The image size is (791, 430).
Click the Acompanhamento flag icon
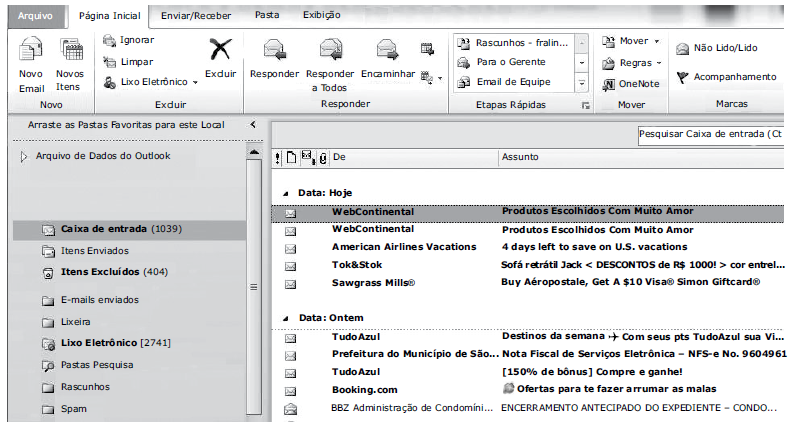tap(684, 77)
